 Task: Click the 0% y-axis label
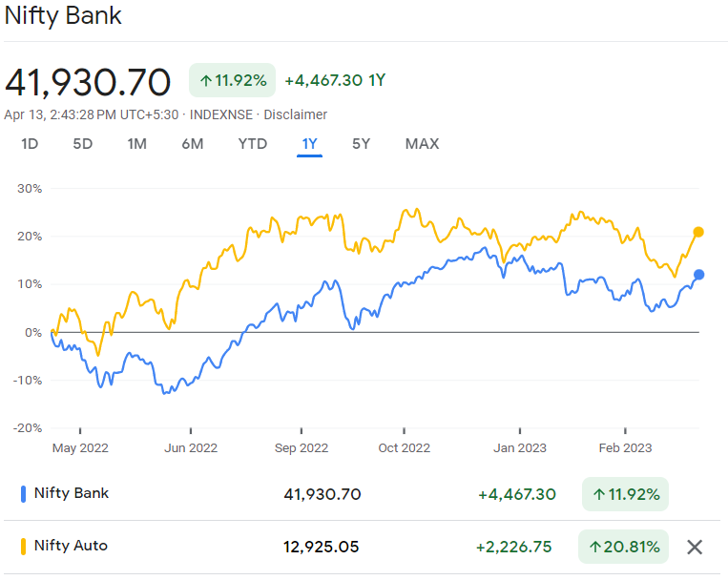33,333
